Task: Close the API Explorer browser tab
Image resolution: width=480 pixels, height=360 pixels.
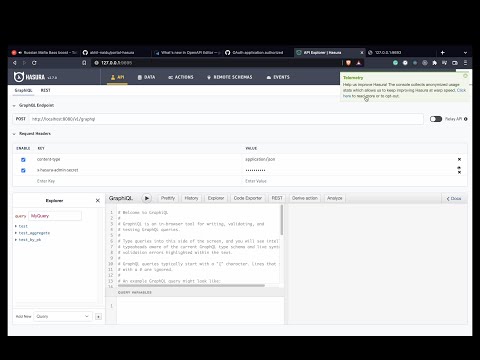Action: [x=362, y=53]
